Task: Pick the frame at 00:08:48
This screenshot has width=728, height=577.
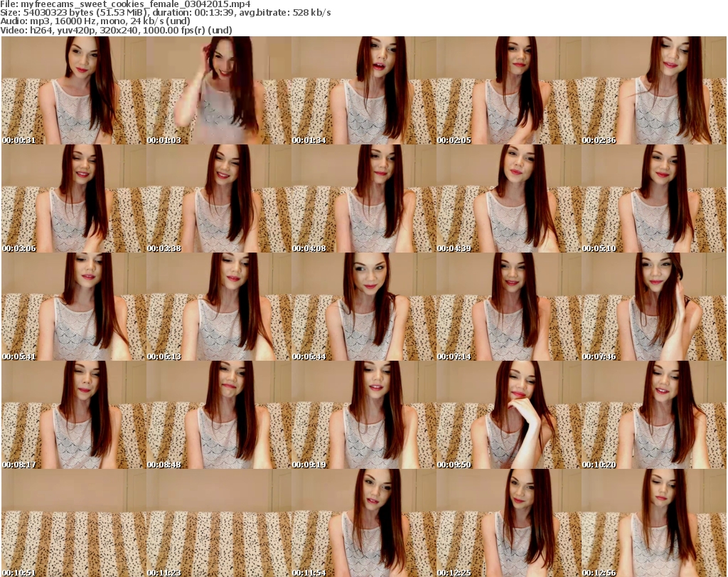Action: [x=219, y=415]
